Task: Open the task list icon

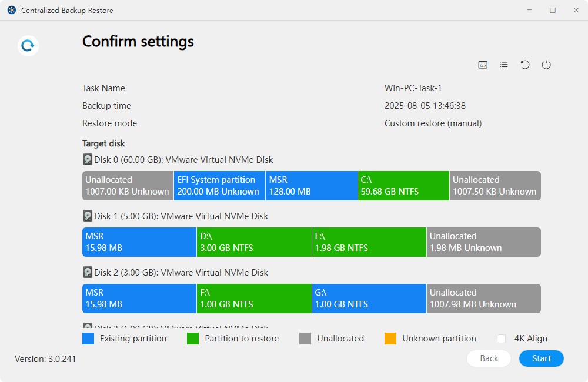Action: (x=504, y=65)
